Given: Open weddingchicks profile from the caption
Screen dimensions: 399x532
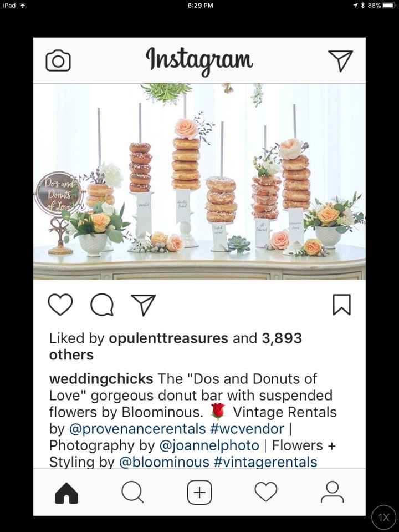Looking at the screenshot, I should coord(100,378).
